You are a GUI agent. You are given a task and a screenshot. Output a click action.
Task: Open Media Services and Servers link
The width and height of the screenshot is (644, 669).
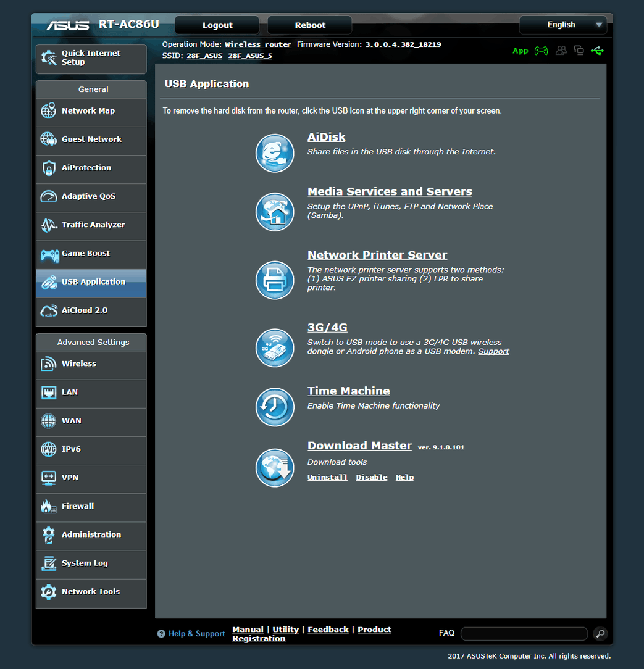point(390,191)
